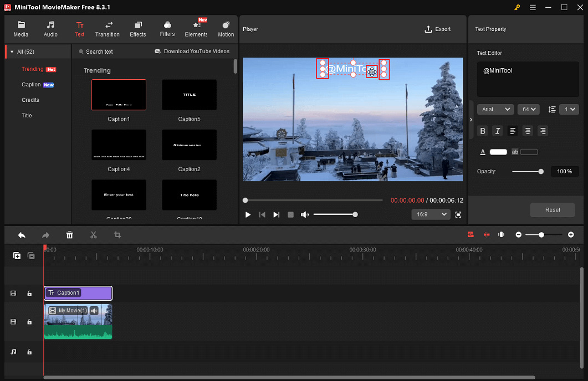Lock the caption track
Screen dimensions: 588x381
pyautogui.click(x=29, y=293)
